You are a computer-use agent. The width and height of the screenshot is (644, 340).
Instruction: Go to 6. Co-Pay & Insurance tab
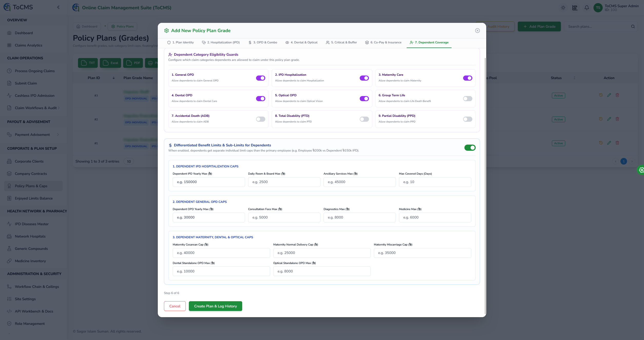(383, 43)
